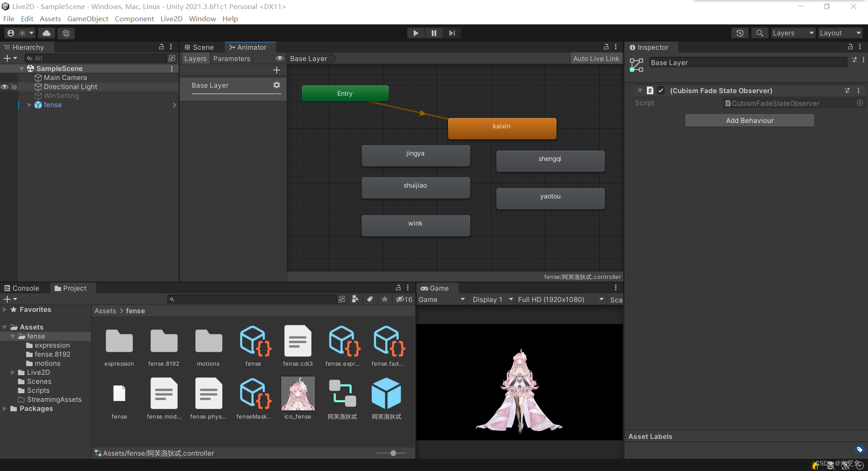The image size is (868, 471).
Task: Add a new Animator layer with plus
Action: point(277,70)
